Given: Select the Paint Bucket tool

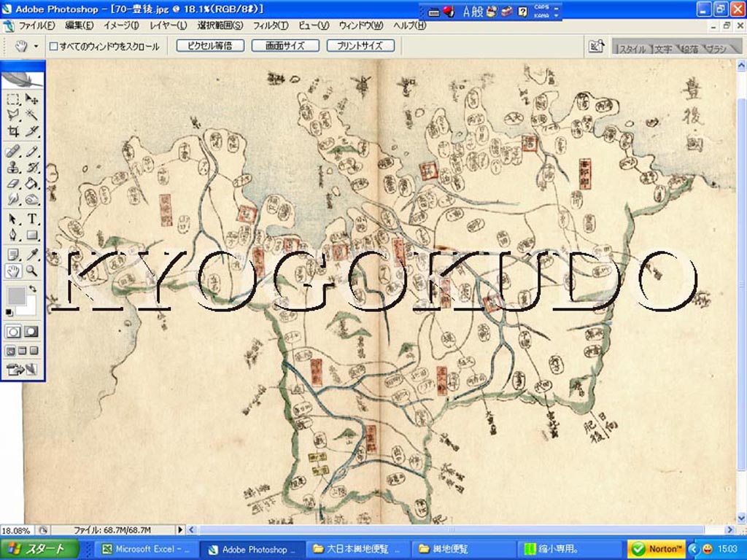Looking at the screenshot, I should [x=31, y=183].
